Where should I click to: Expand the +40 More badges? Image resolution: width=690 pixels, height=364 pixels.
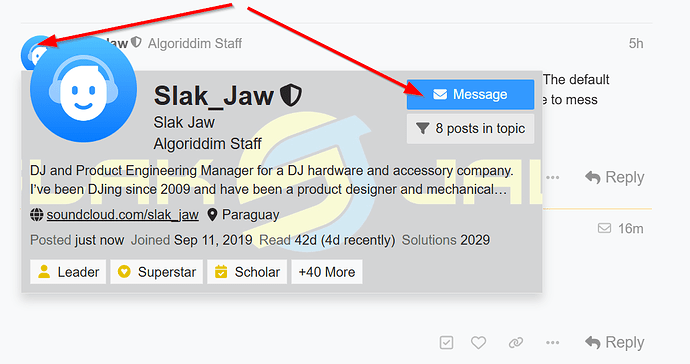[327, 272]
